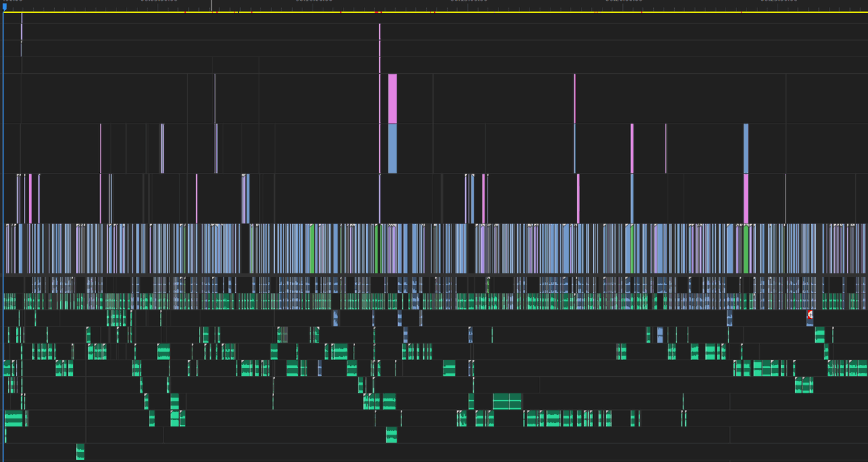Click the blue spike on the far right track

[x=746, y=148]
